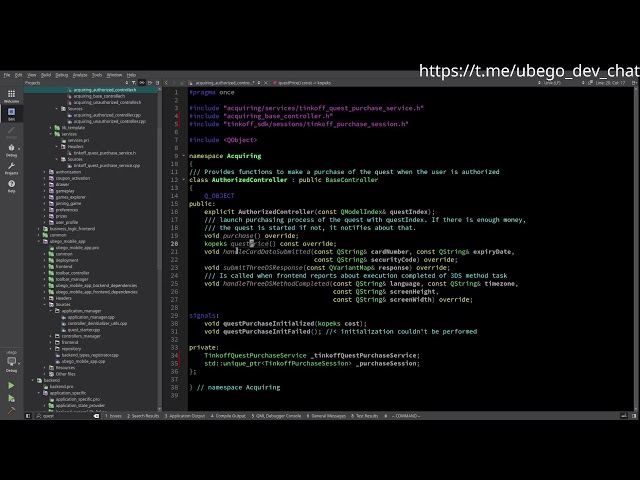Open the View menu
The width and height of the screenshot is (640, 480).
pyautogui.click(x=31, y=75)
